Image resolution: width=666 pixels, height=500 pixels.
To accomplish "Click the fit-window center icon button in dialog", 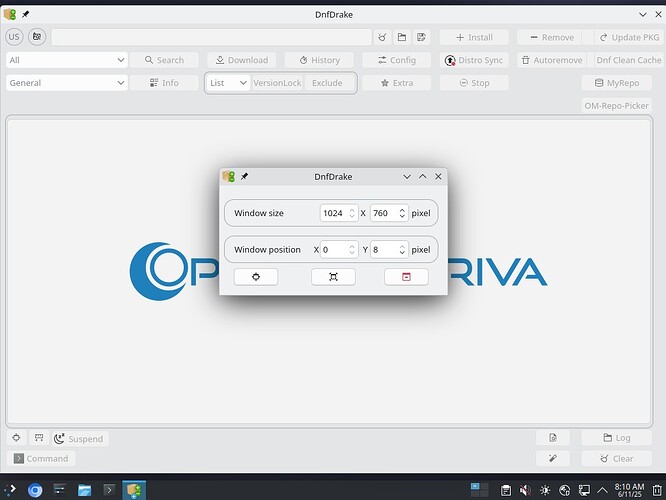I will coord(333,277).
